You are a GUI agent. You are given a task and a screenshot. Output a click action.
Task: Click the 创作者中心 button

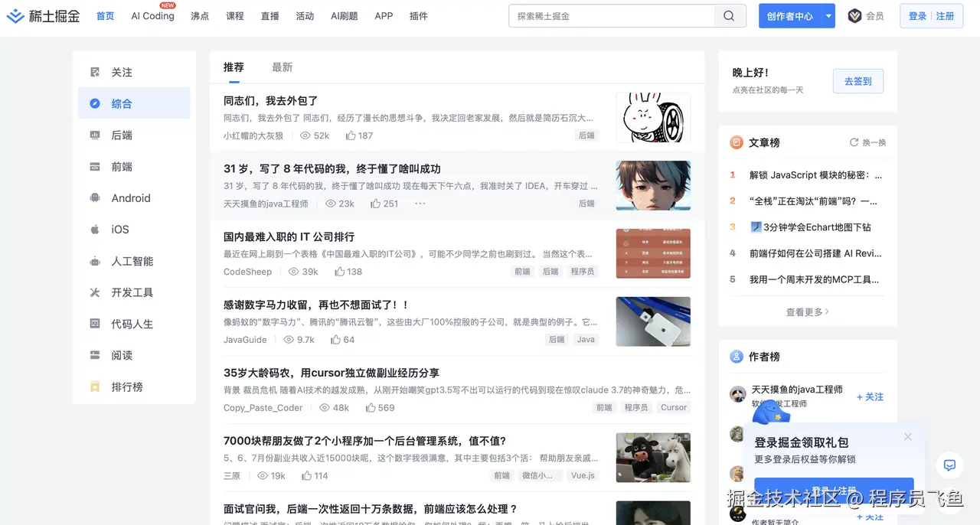click(790, 16)
